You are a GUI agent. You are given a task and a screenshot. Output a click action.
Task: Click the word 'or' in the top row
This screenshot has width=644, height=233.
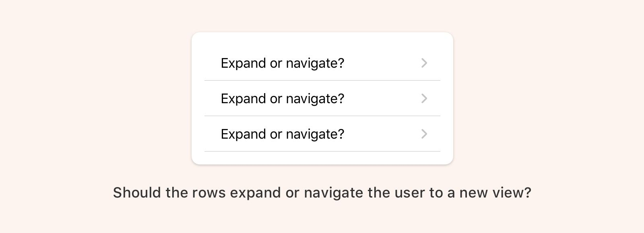(x=276, y=63)
